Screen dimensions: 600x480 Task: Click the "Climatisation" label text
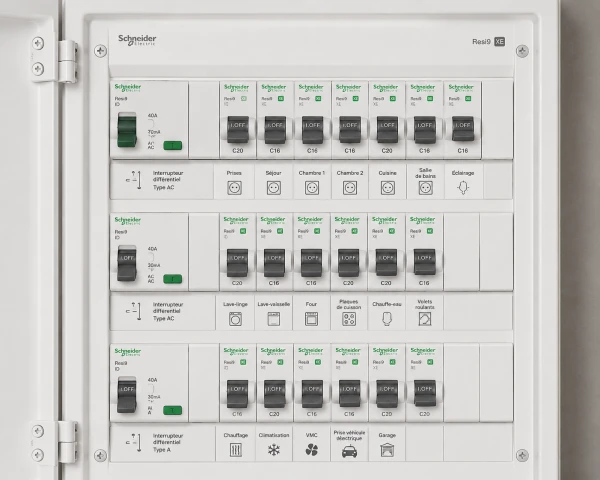274,435
